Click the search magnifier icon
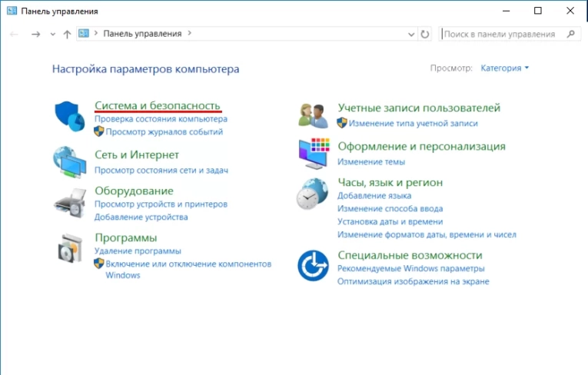This screenshot has width=588, height=375. pos(571,34)
